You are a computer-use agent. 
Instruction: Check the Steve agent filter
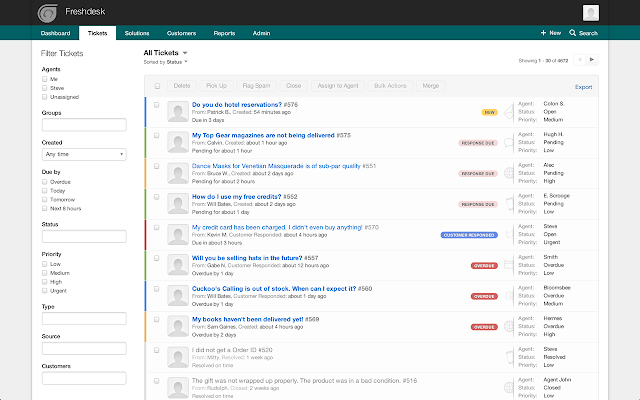pos(44,88)
